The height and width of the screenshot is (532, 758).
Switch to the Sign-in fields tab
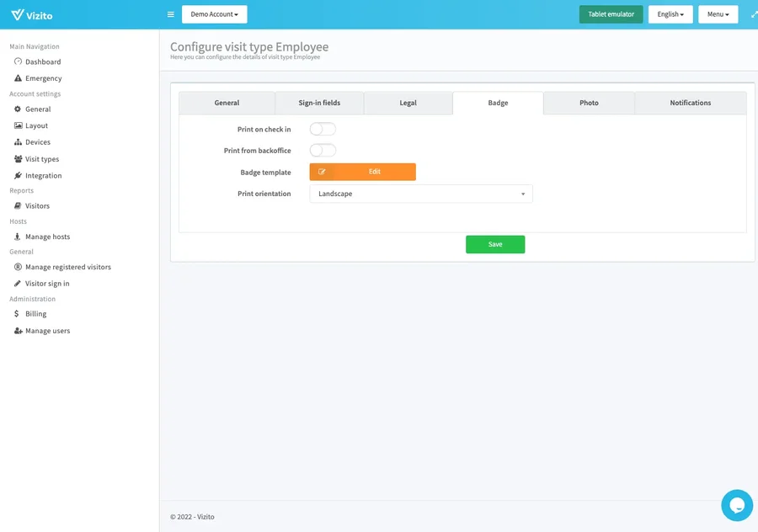pos(319,103)
